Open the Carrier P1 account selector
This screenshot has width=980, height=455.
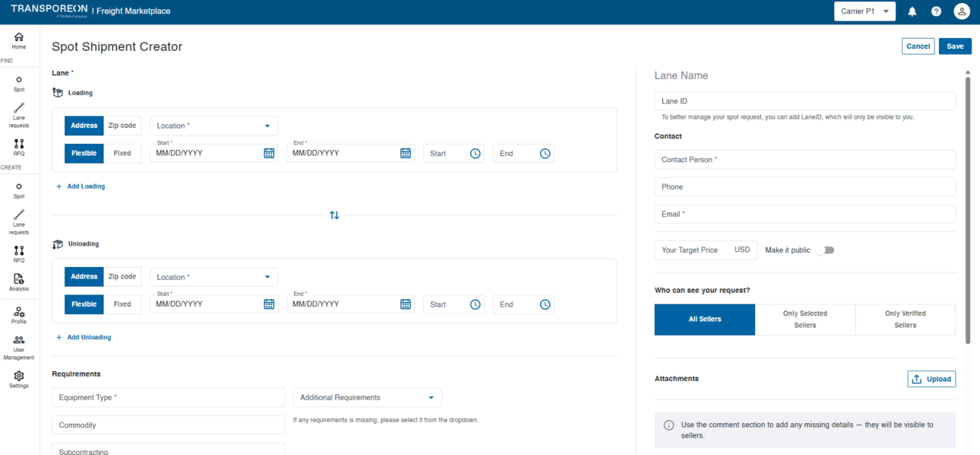864,11
